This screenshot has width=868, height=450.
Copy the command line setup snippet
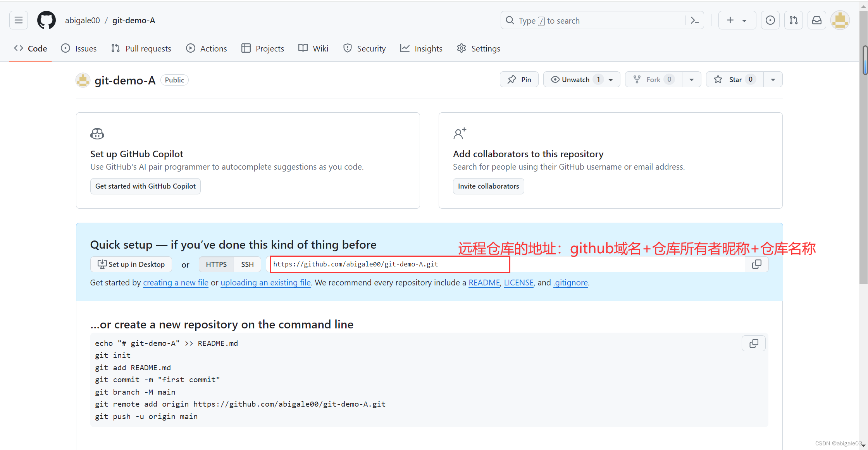pyautogui.click(x=753, y=343)
